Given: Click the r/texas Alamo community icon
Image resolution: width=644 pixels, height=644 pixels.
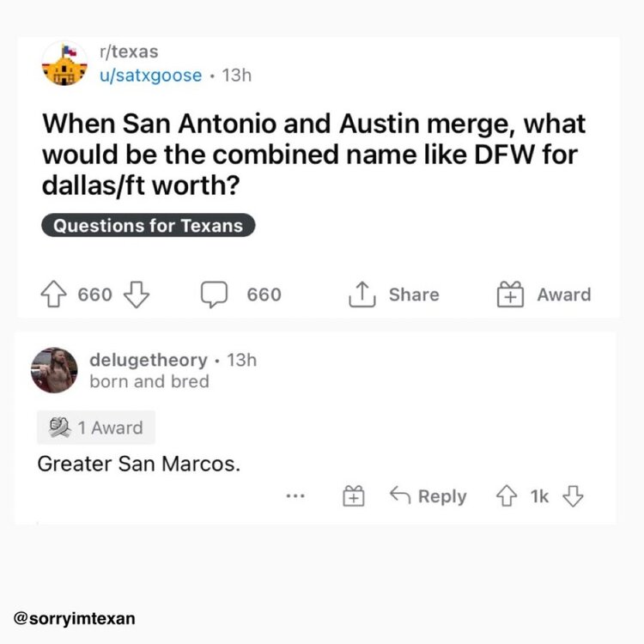Looking at the screenshot, I should [64, 63].
